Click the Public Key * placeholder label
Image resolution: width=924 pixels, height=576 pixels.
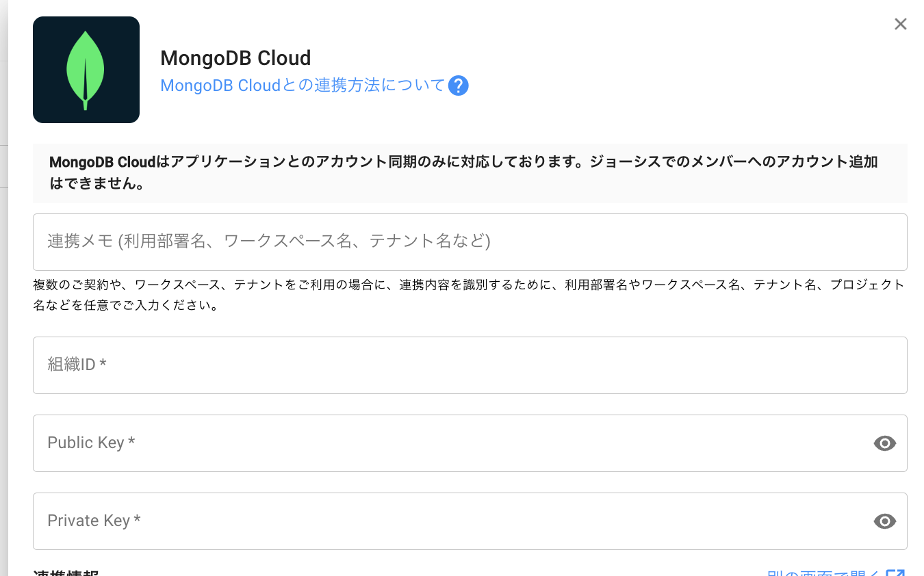(x=91, y=443)
